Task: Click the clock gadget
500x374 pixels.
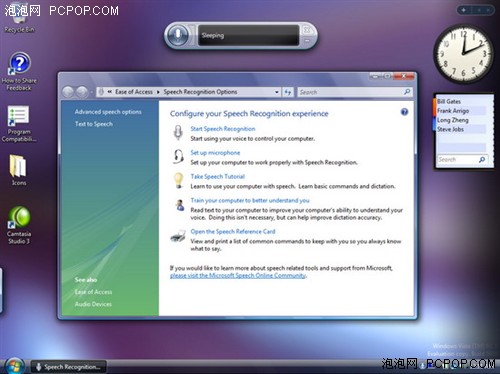Action: [x=463, y=53]
